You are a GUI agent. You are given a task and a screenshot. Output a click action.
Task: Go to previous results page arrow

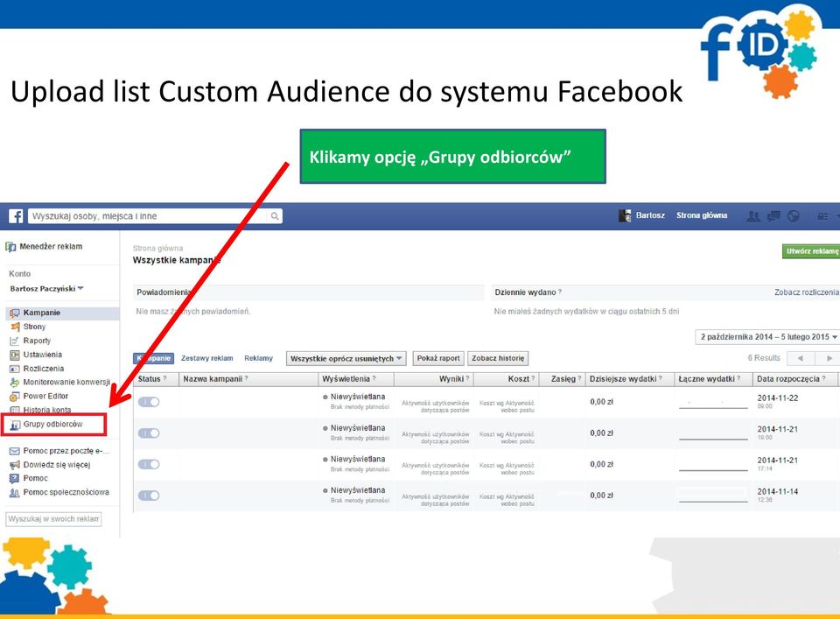(x=800, y=358)
